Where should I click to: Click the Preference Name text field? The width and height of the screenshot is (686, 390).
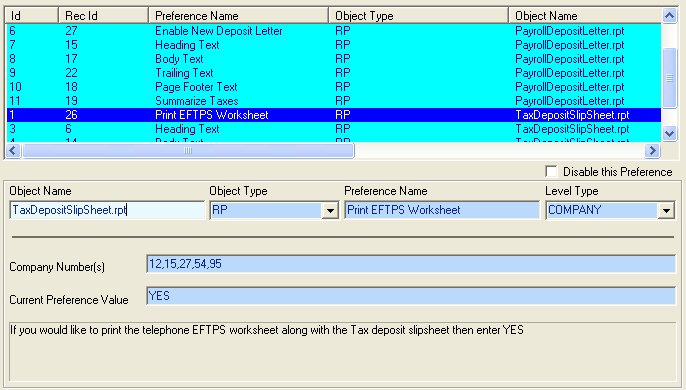[442, 210]
